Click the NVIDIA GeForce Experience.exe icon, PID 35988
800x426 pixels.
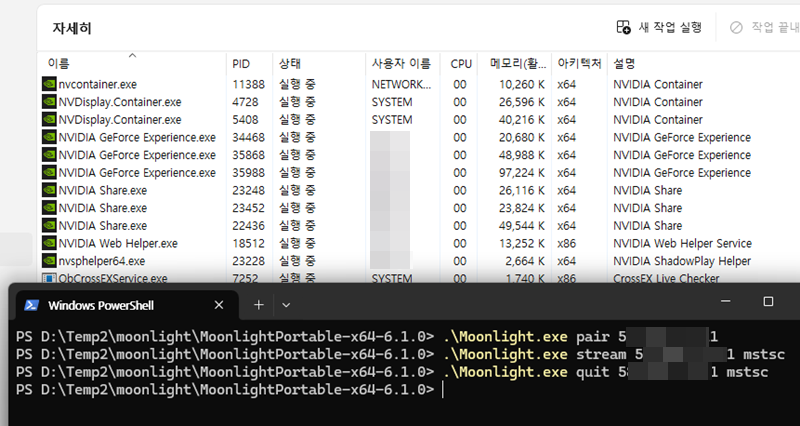tap(49, 172)
